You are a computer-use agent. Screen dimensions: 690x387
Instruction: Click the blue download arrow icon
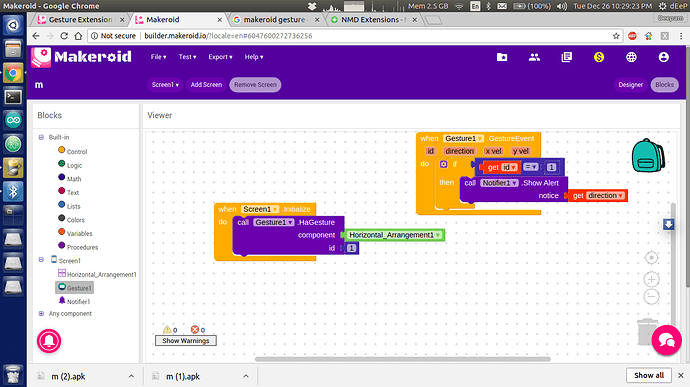click(668, 225)
